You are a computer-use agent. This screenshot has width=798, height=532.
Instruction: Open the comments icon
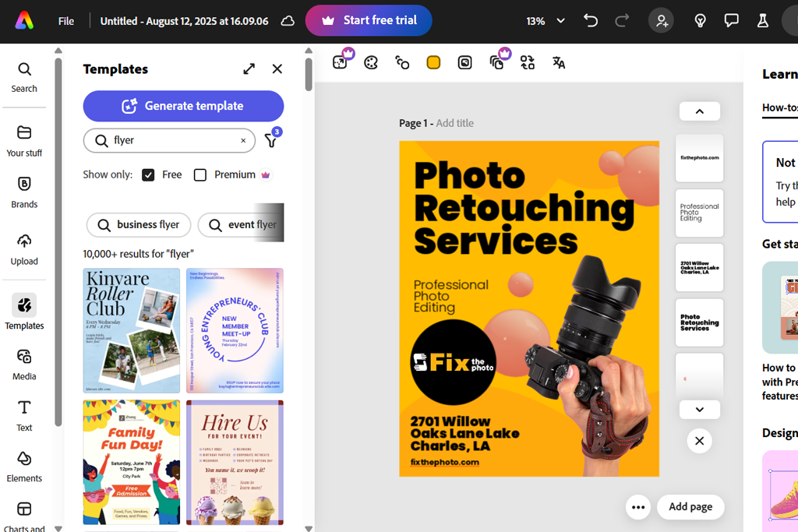[x=731, y=21]
